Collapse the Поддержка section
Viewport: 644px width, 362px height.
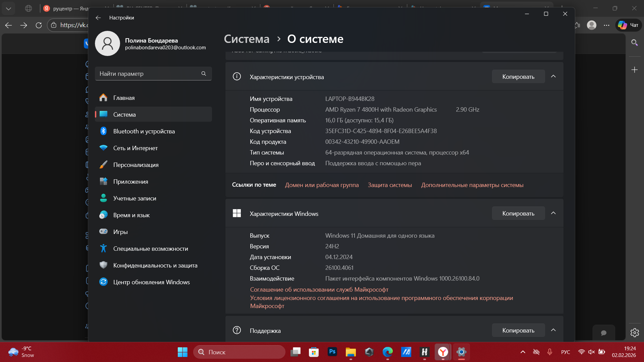tap(553, 330)
